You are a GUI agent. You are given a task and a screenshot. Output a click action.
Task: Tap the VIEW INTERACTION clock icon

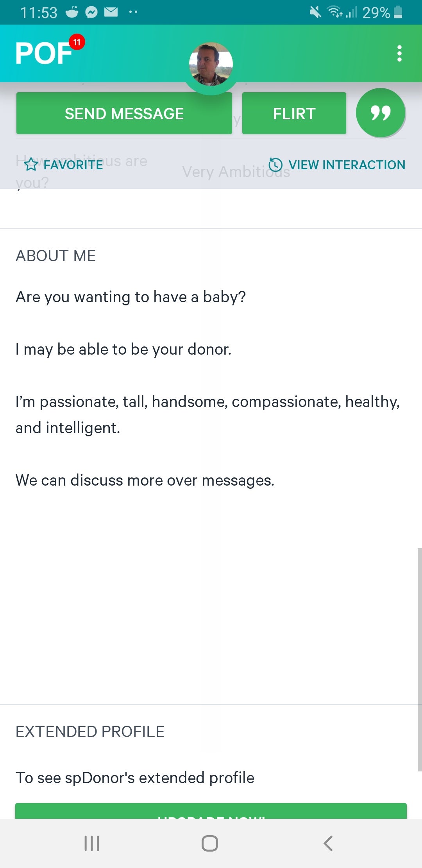tap(275, 165)
